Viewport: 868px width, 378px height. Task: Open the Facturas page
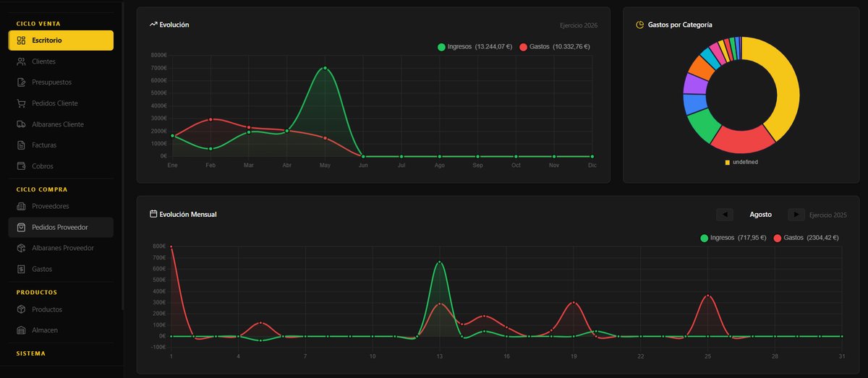pyautogui.click(x=61, y=145)
